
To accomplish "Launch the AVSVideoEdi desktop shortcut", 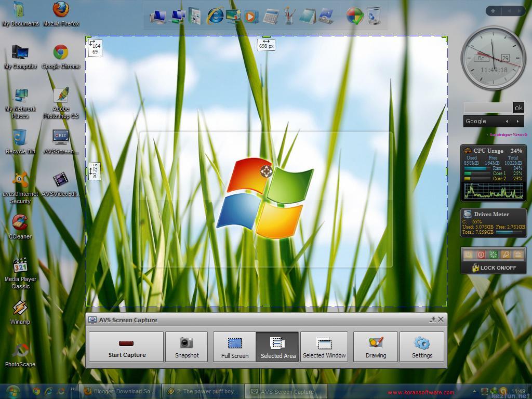I will (x=61, y=185).
